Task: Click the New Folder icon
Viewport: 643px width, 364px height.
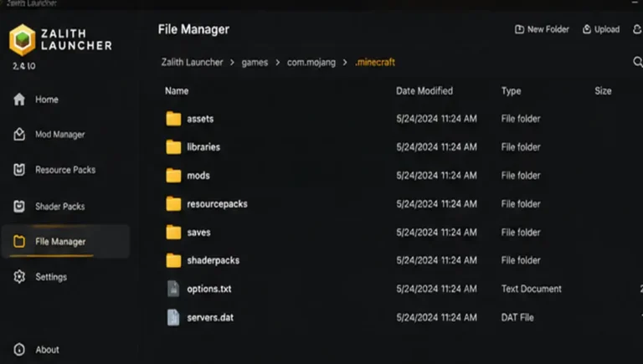Action: coord(519,29)
